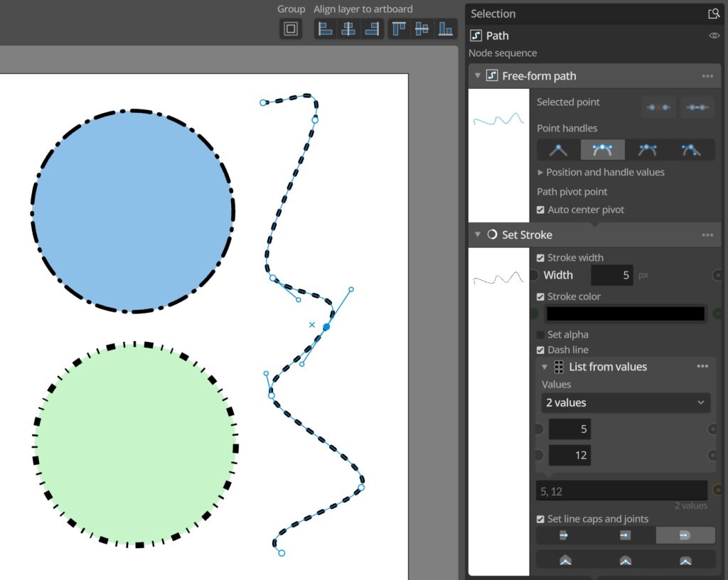Choose the round line cap option
Screen dimensions: 728x580
[x=685, y=535]
